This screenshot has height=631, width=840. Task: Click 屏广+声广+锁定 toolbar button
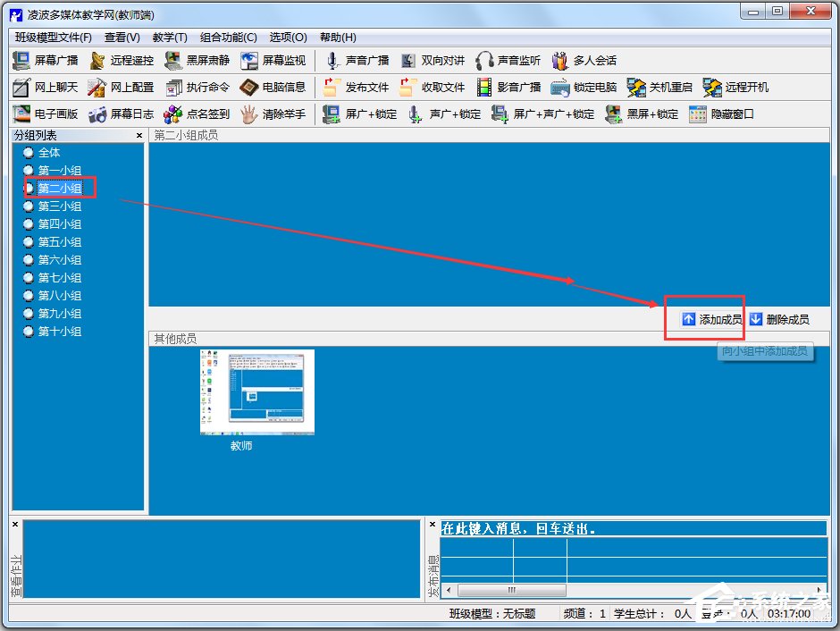click(543, 114)
